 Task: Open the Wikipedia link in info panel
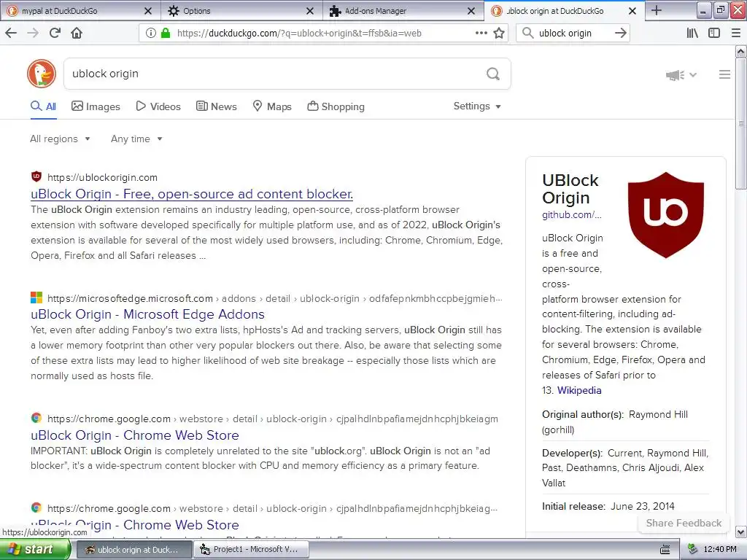(x=579, y=391)
